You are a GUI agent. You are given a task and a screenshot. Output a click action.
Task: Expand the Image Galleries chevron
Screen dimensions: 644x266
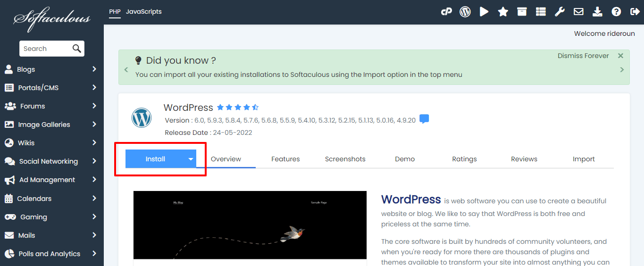click(x=94, y=124)
